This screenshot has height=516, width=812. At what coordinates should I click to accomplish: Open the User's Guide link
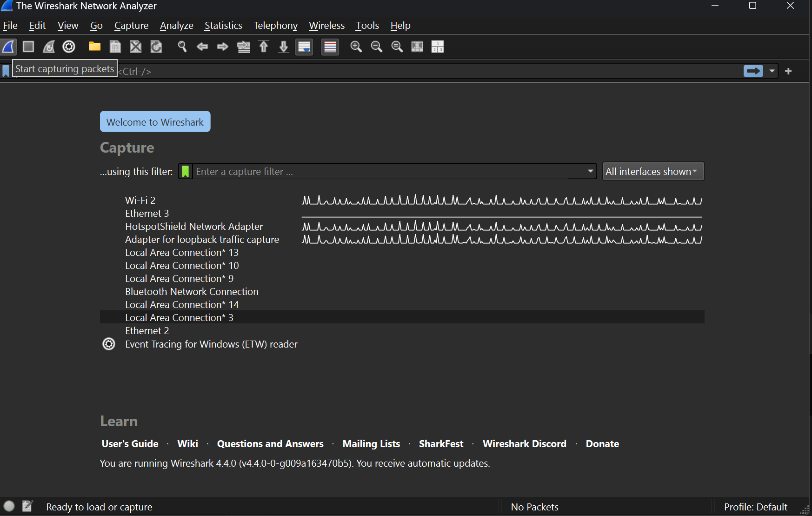point(130,444)
